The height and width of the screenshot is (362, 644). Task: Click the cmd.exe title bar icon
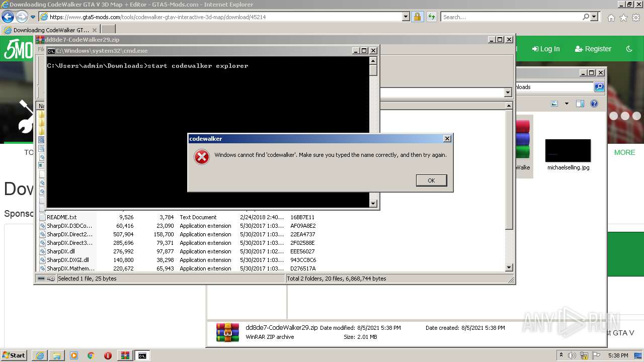point(51,51)
